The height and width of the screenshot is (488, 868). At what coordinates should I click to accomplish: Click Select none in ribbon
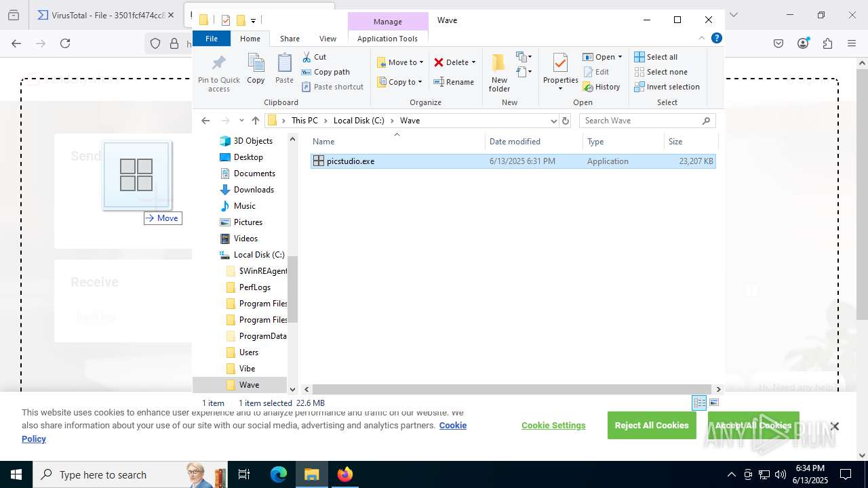coord(660,72)
